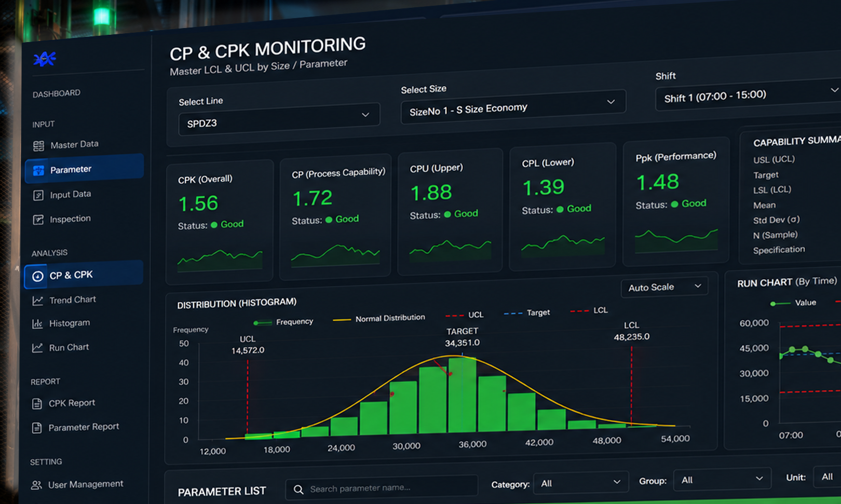Click the Ppk (Performance) card
This screenshot has height=504, width=841.
pyautogui.click(x=675, y=201)
